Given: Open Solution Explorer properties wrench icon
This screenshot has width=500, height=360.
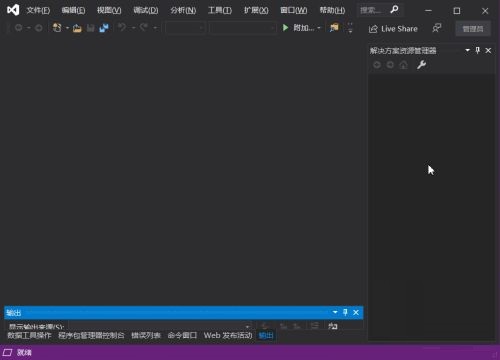Looking at the screenshot, I should pos(421,65).
